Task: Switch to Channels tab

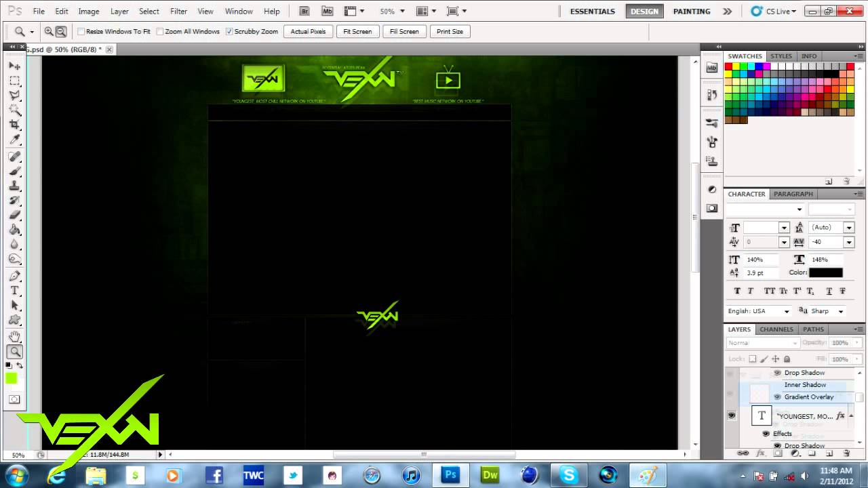Action: coord(776,329)
